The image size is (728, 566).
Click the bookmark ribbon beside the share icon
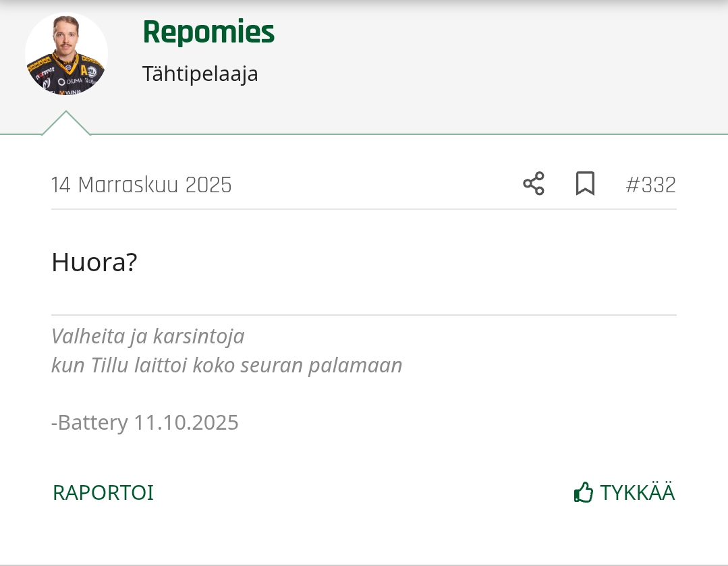click(585, 183)
